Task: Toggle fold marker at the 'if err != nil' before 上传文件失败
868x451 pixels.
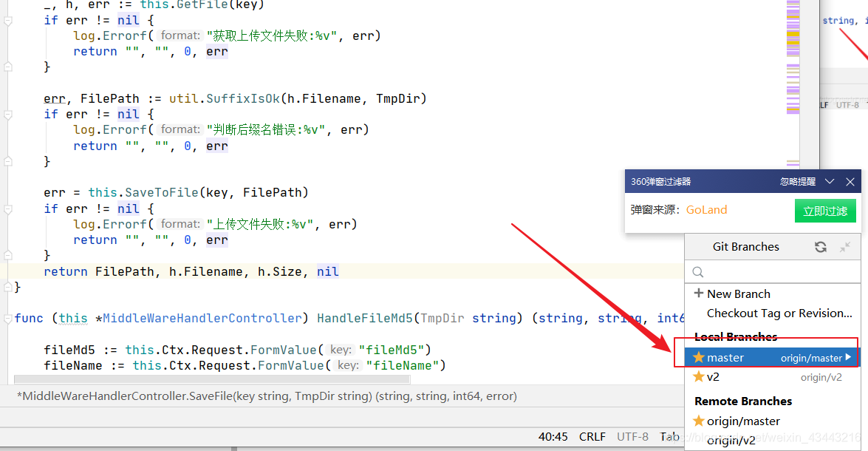Action: [7, 209]
